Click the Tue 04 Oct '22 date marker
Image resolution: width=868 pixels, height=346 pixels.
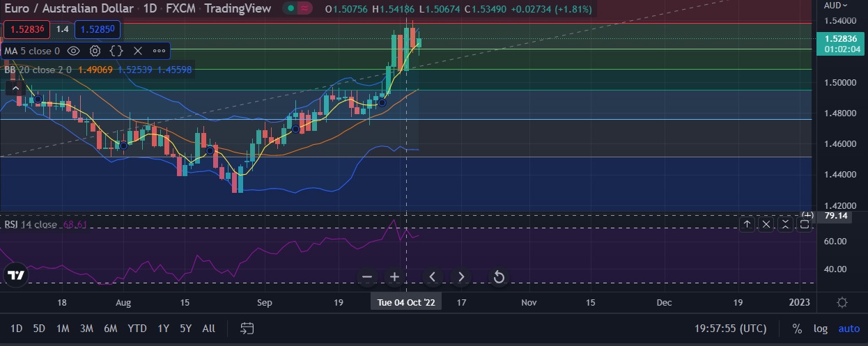tap(406, 303)
